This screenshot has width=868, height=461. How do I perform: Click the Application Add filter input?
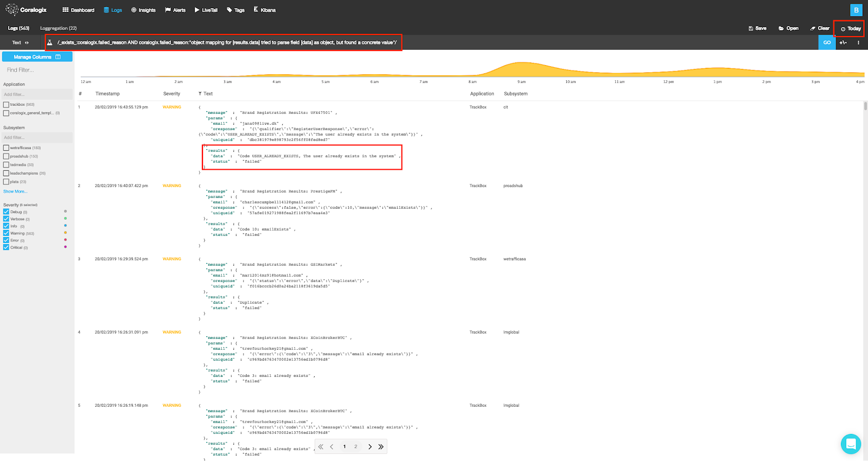(37, 94)
